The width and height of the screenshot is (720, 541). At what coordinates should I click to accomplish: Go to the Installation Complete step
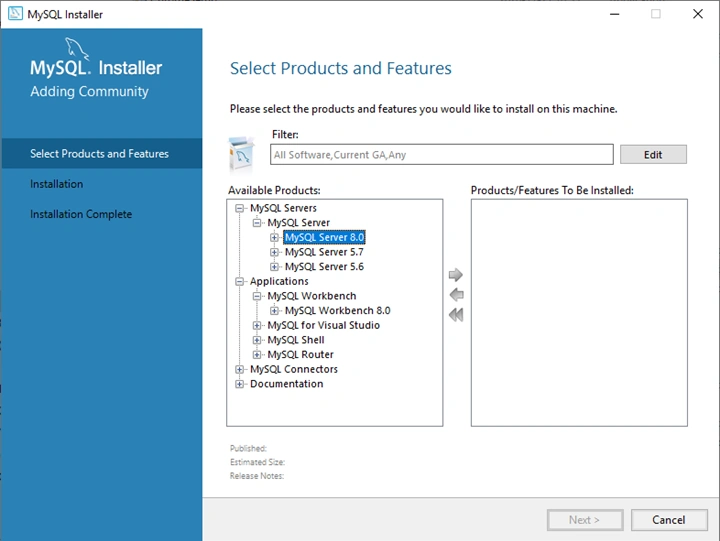(x=81, y=214)
